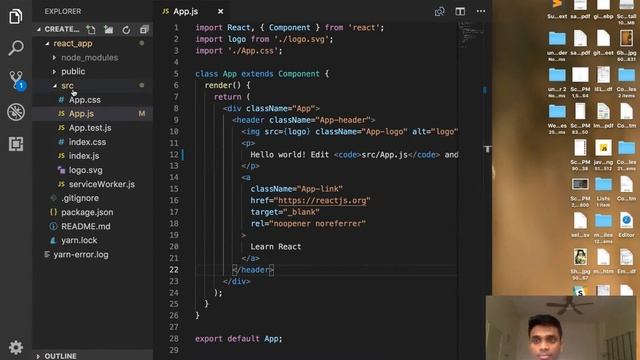Split the editor to the right
This screenshot has width=640, height=360.
(460, 11)
